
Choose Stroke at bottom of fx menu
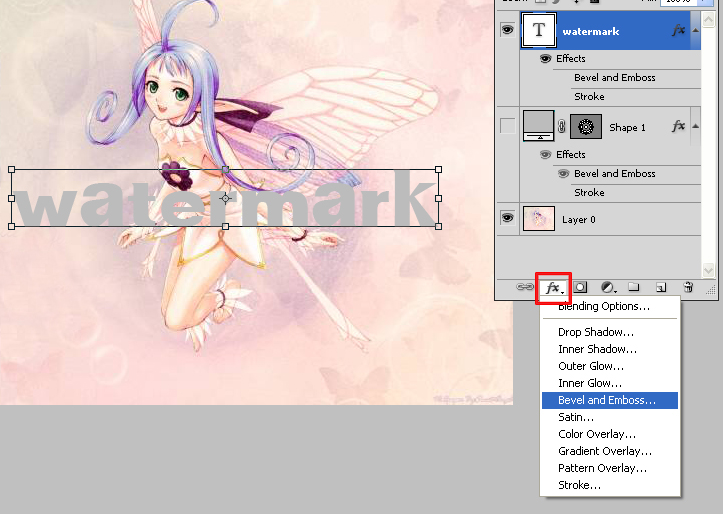click(580, 485)
